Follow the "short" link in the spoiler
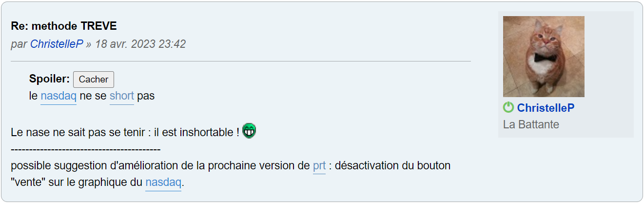The width and height of the screenshot is (644, 203). (x=121, y=96)
